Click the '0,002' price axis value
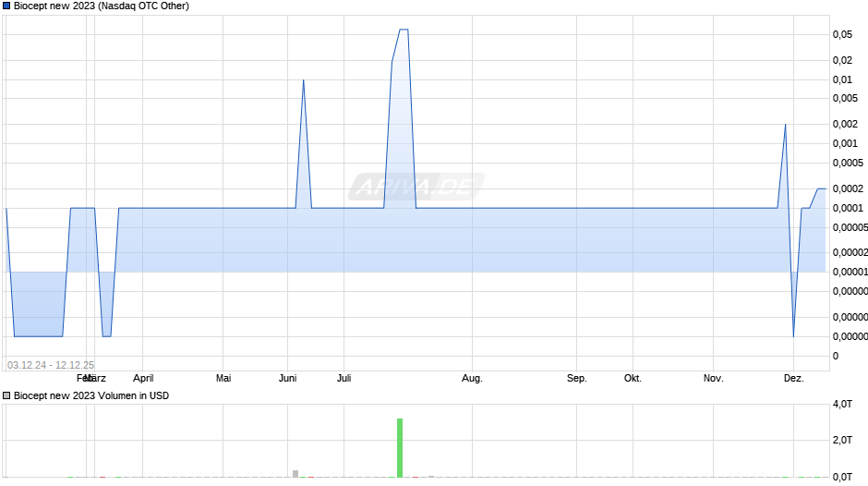This screenshot has width=868, height=486. (x=845, y=124)
